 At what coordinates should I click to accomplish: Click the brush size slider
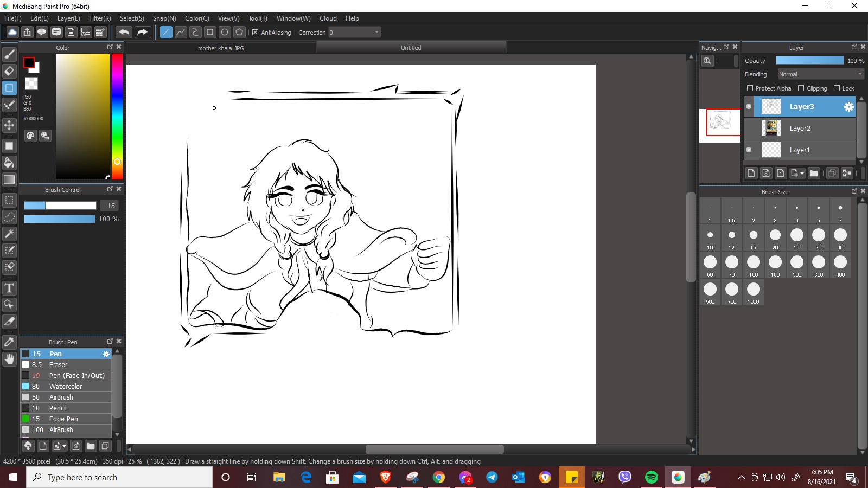tap(60, 206)
